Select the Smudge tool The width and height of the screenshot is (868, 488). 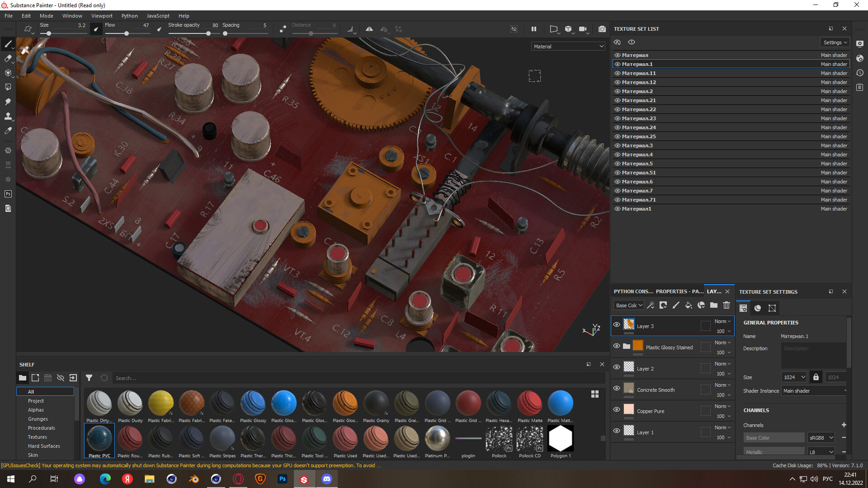click(x=8, y=102)
